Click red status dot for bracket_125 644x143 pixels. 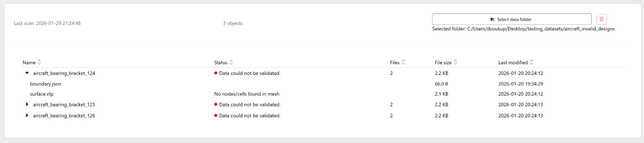pos(216,105)
